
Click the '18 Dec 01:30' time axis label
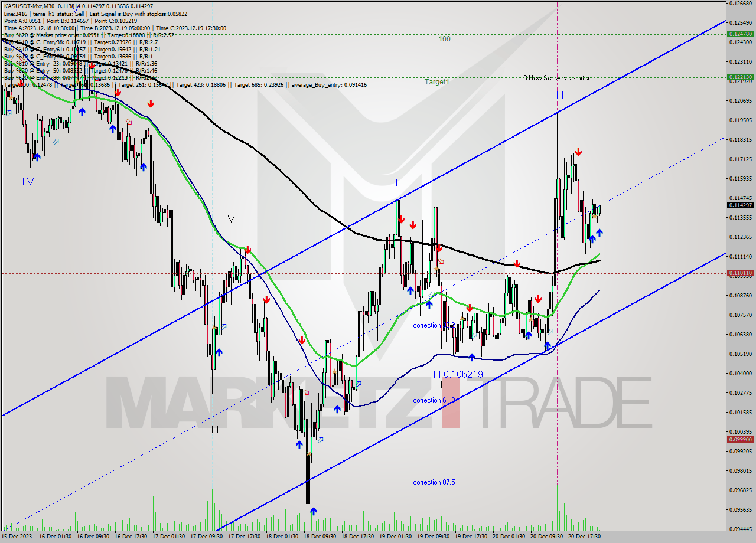pyautogui.click(x=283, y=537)
